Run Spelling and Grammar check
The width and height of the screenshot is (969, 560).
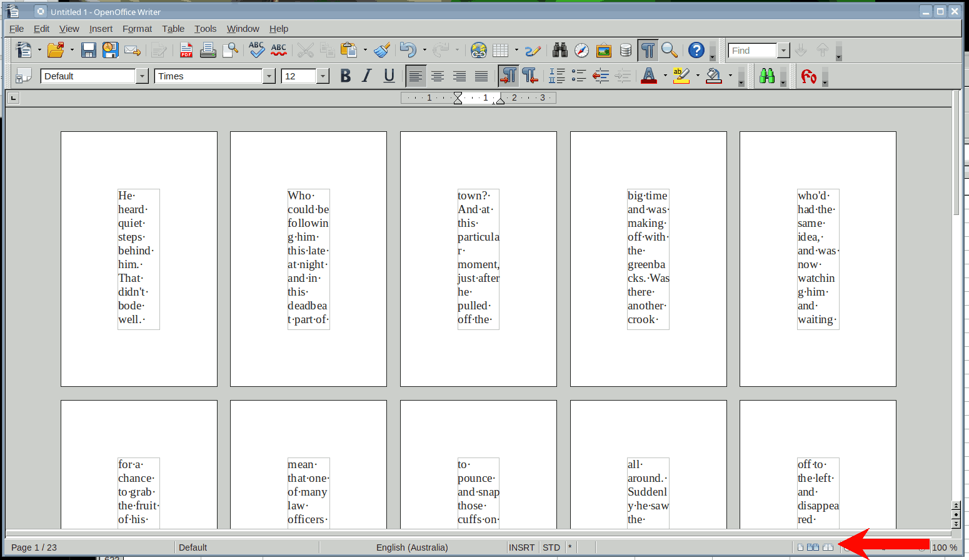(256, 50)
